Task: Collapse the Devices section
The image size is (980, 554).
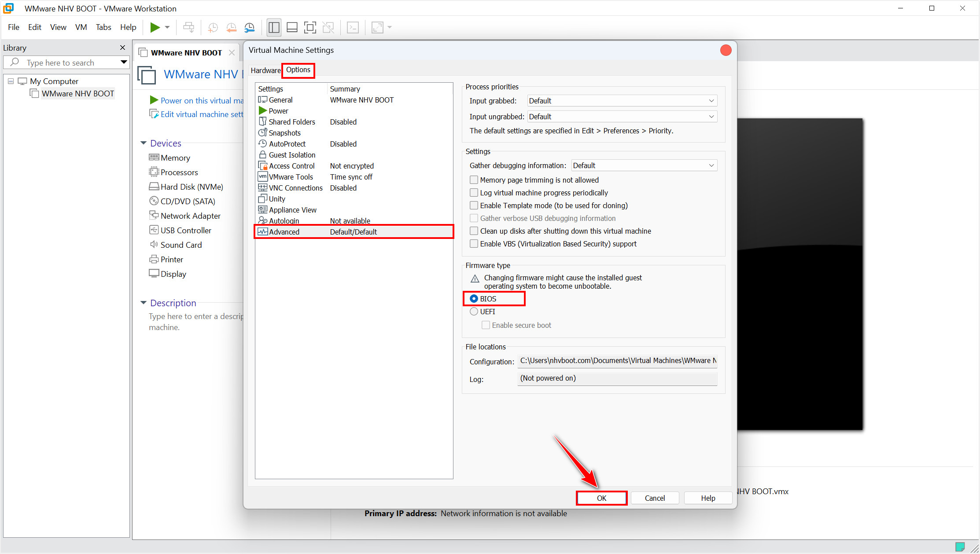Action: (x=144, y=143)
